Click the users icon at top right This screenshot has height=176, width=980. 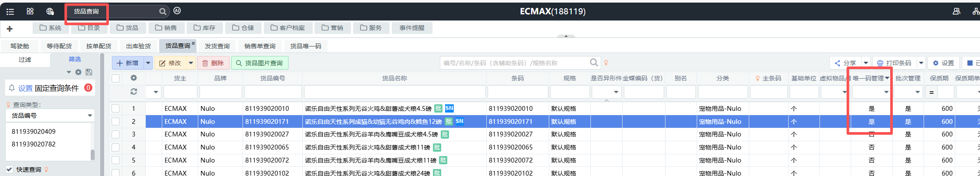pyautogui.click(x=956, y=11)
